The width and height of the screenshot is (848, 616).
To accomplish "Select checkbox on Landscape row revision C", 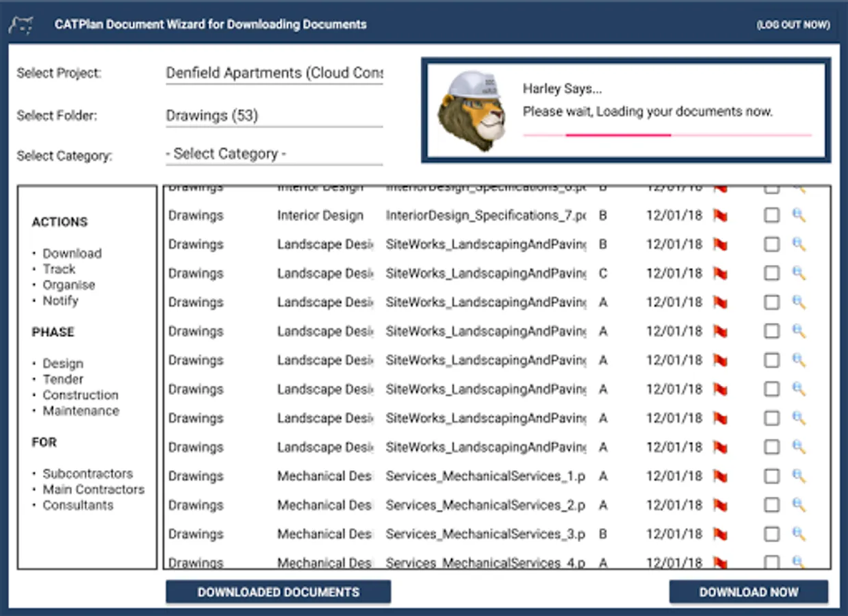I will coord(771,273).
